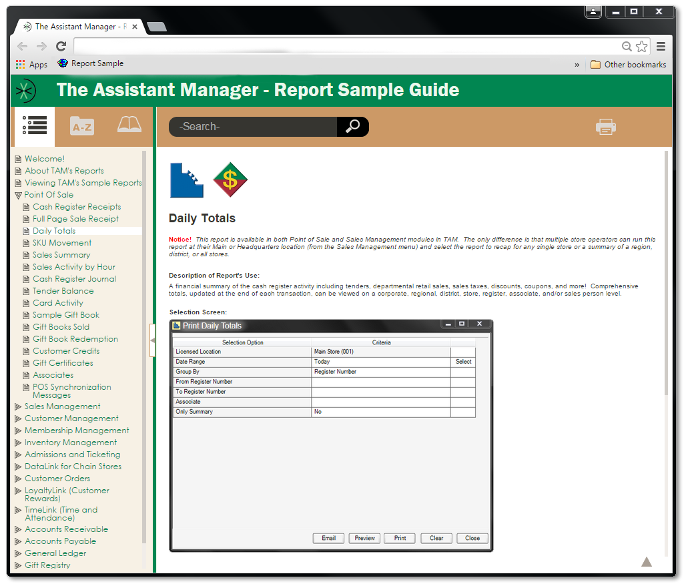This screenshot has height=588, width=700.
Task: Open the Gift Book Redemption topic
Action: [x=75, y=339]
